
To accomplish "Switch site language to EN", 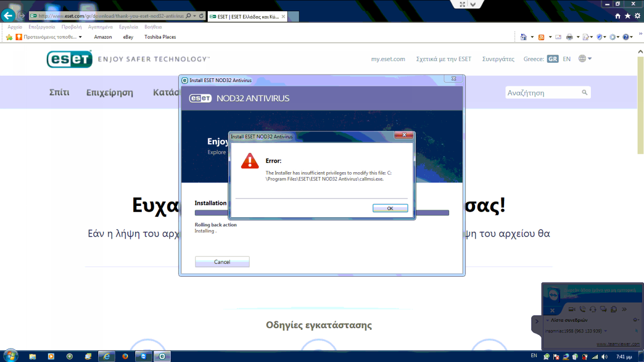I will click(567, 59).
